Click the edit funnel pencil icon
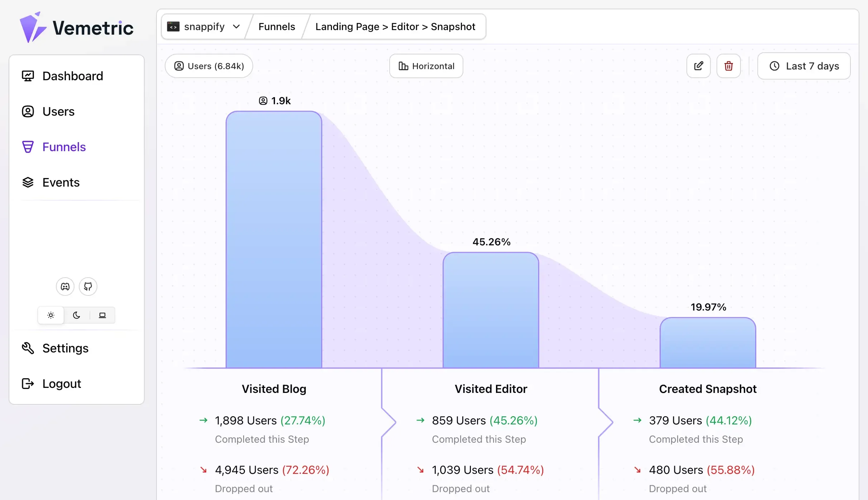Image resolution: width=868 pixels, height=500 pixels. click(x=698, y=66)
